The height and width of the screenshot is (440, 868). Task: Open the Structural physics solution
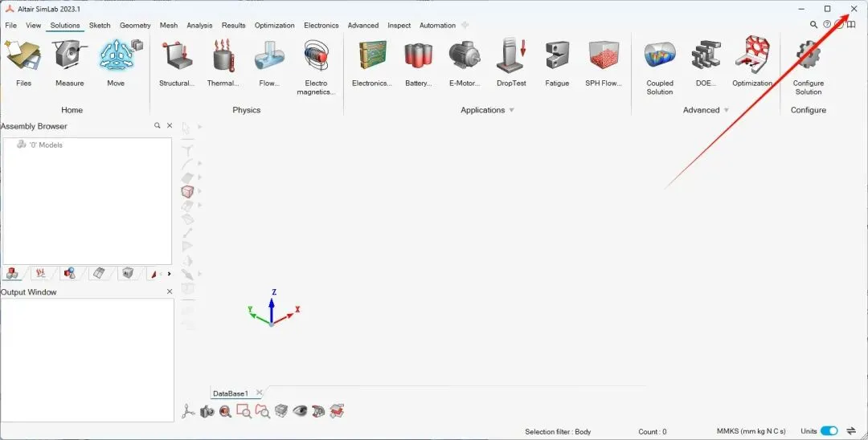point(177,63)
